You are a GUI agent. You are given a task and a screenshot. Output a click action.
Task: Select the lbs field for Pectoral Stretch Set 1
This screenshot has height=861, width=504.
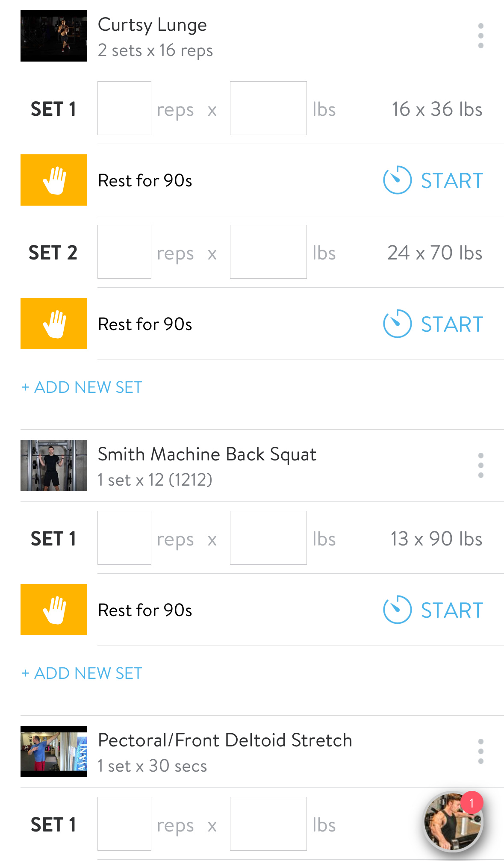[x=268, y=824]
